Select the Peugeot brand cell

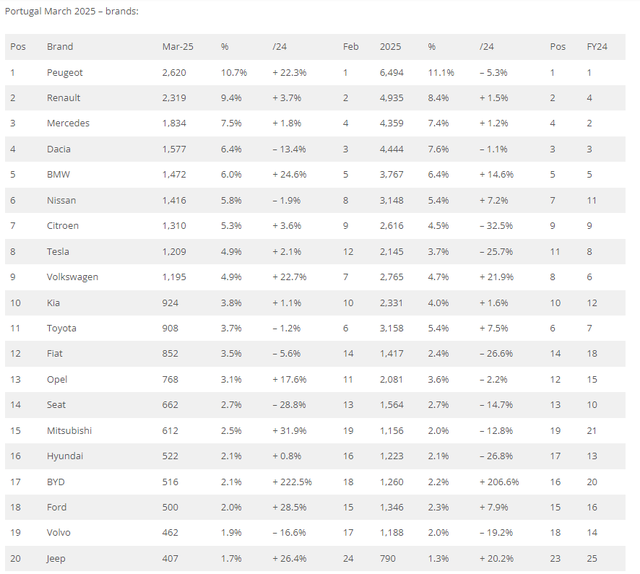tap(64, 73)
